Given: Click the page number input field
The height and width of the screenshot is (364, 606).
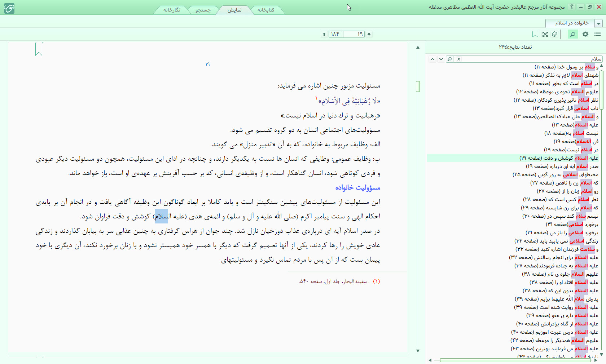Looking at the screenshot, I should [x=354, y=34].
